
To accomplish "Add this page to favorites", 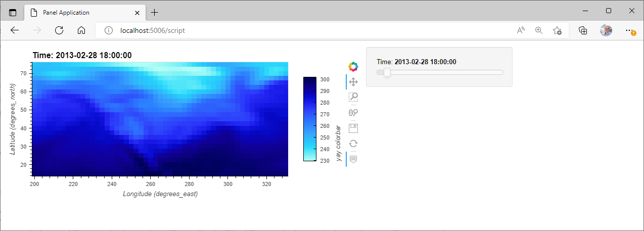I will tap(557, 30).
